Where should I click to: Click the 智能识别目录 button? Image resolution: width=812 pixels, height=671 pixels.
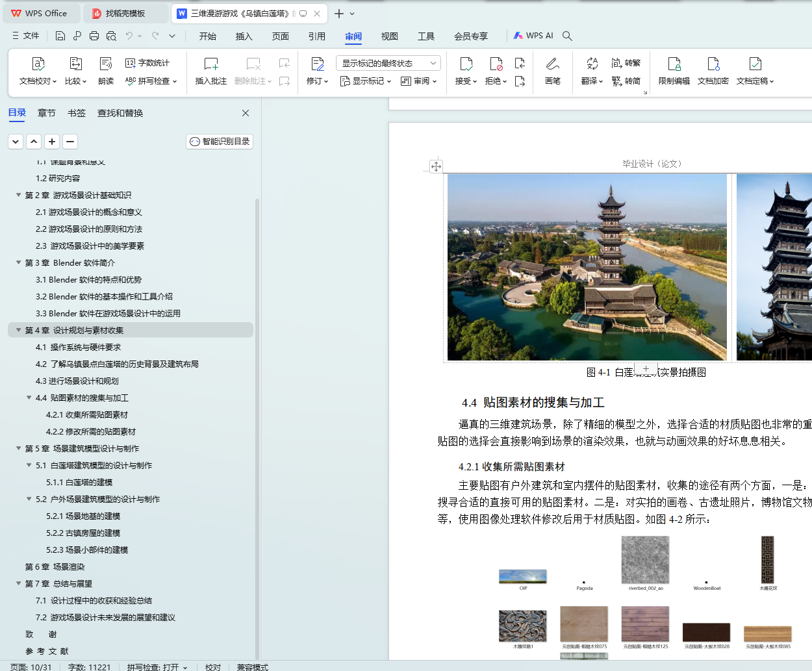coord(220,142)
